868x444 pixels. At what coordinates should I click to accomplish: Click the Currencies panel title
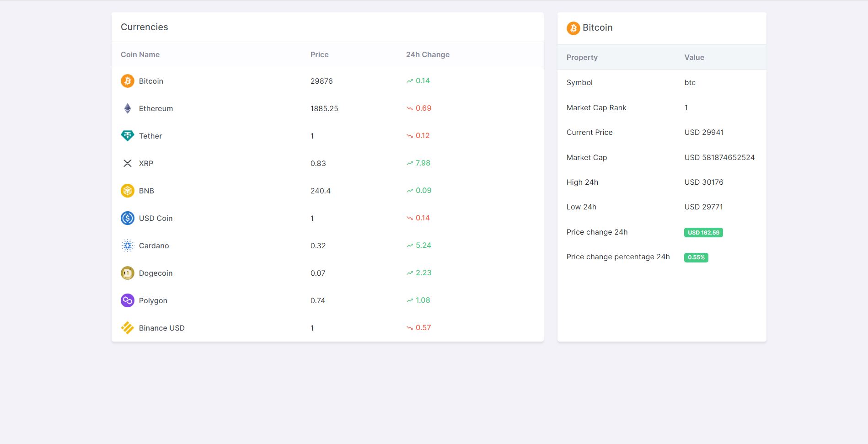[144, 27]
